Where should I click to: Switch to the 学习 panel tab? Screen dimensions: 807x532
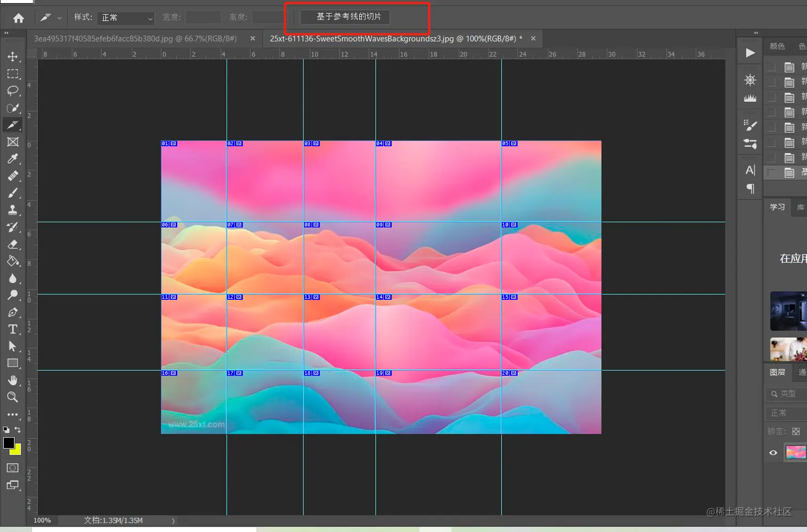[x=777, y=207]
